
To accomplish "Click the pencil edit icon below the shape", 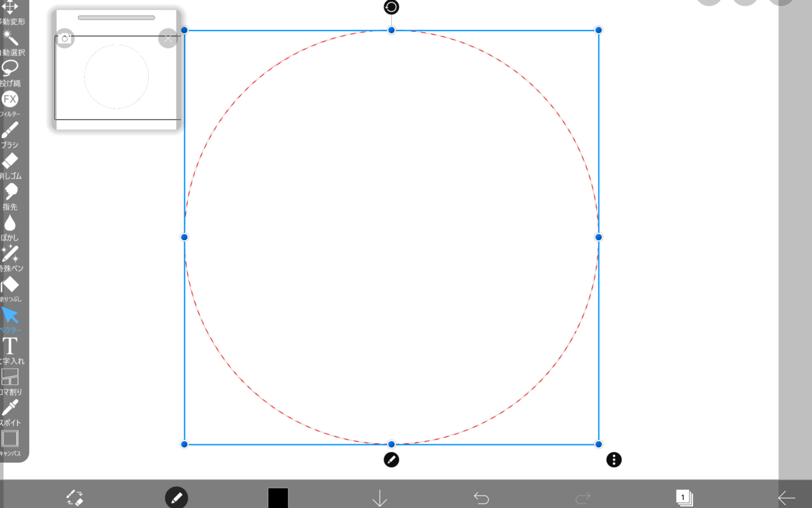I will click(391, 460).
